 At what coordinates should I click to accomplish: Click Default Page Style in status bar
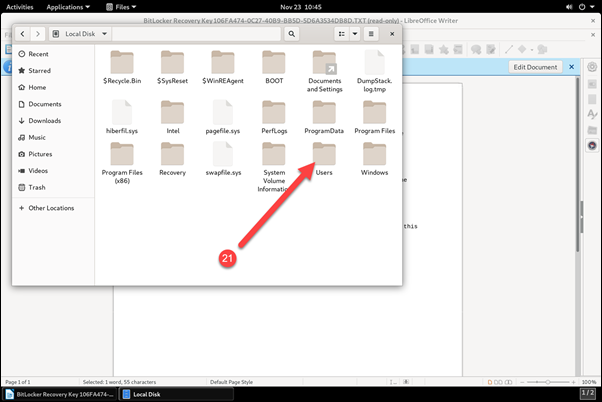point(231,382)
